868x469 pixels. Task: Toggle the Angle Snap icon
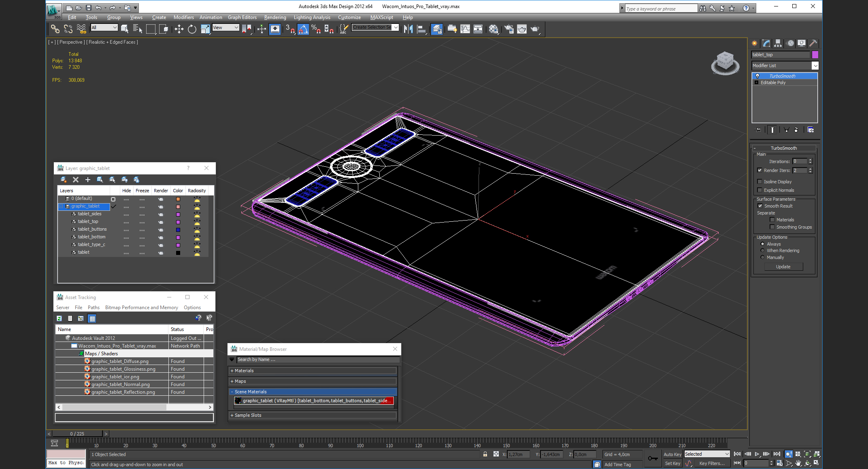coord(303,29)
